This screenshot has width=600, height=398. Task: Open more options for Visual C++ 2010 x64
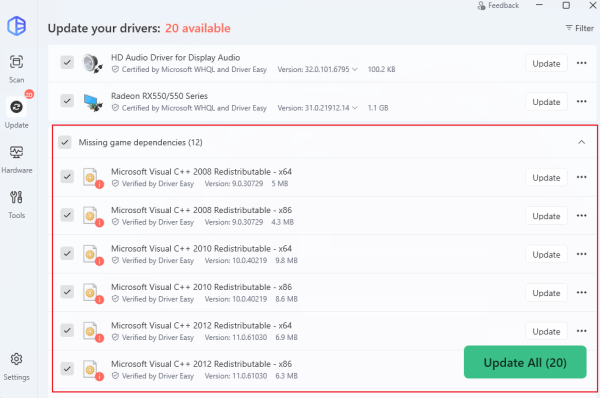(x=581, y=254)
